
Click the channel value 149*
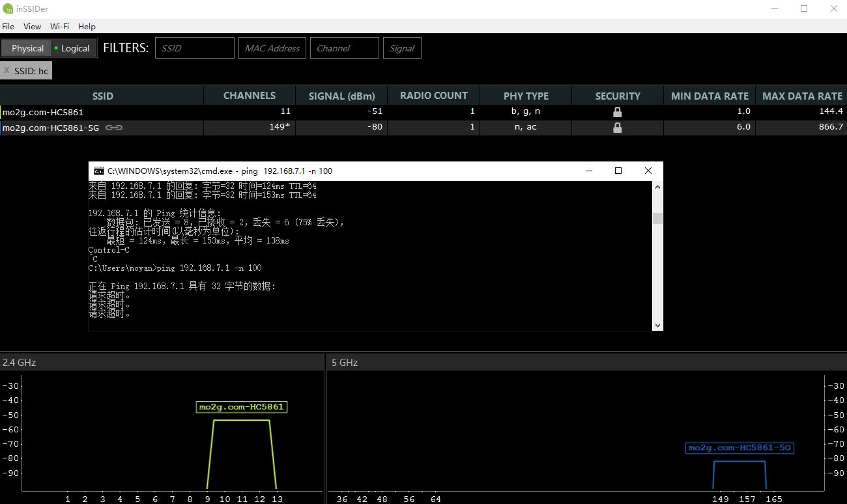pyautogui.click(x=280, y=127)
